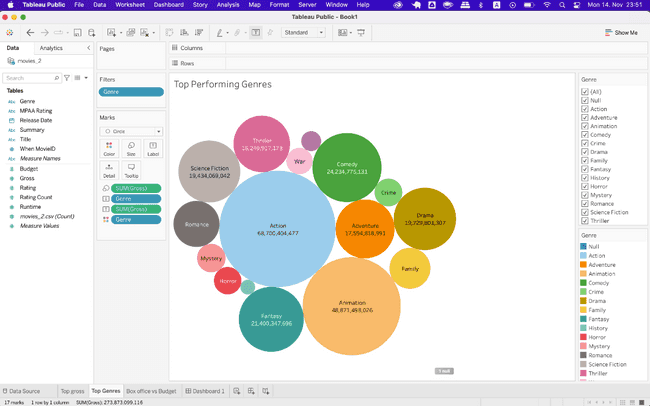
Task: Open the Color marks card
Action: click(x=109, y=149)
